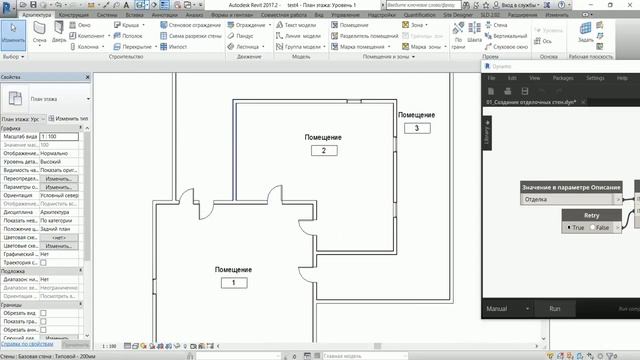Switch to the Управление ribbon tab
This screenshot has width=640, height=360.
[x=345, y=15]
